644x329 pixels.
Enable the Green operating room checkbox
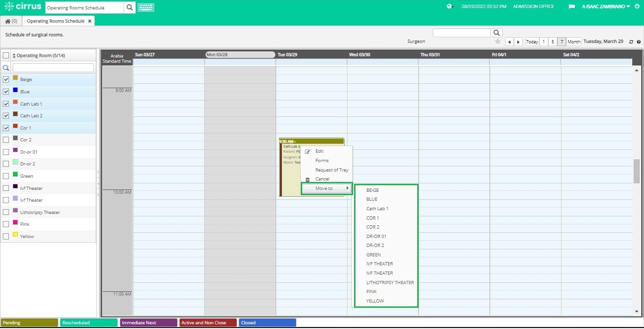(x=6, y=176)
